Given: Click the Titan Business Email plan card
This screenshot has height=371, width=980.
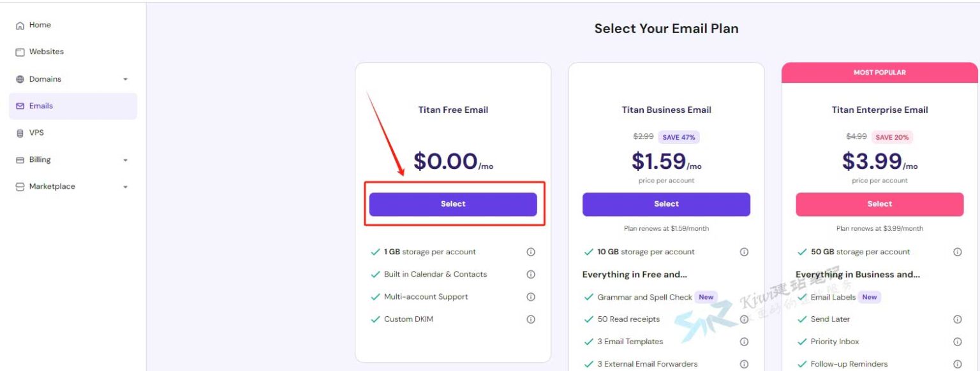Looking at the screenshot, I should click(x=666, y=203).
